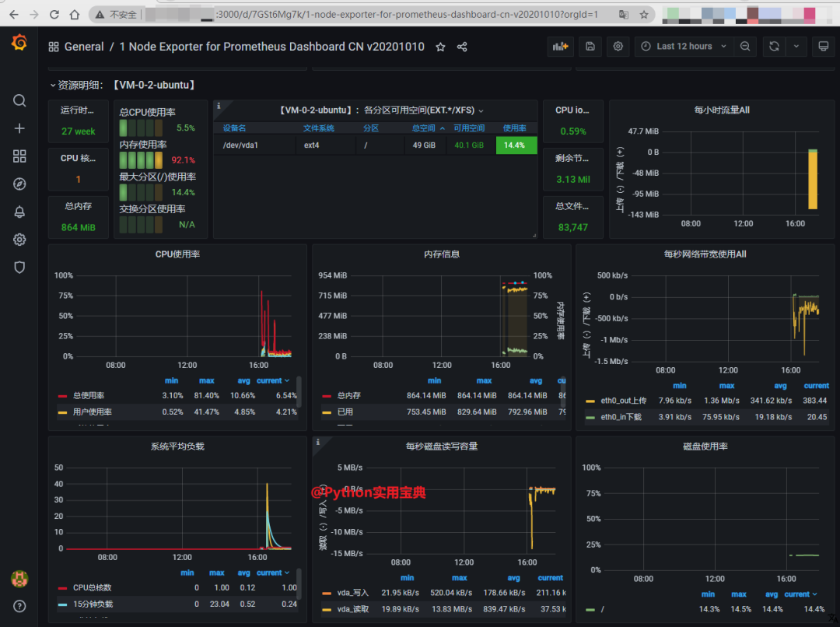Expand the refresh interval dropdown arrow

pyautogui.click(x=796, y=47)
